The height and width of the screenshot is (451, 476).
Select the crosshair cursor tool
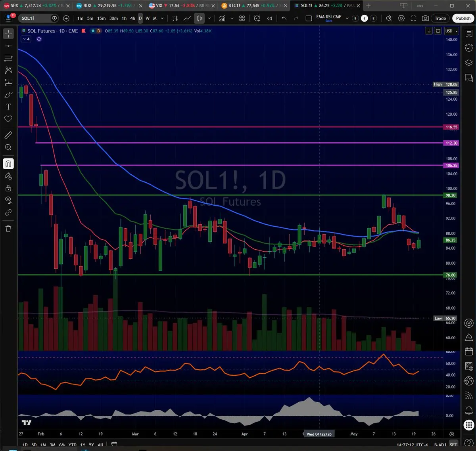tap(8, 34)
